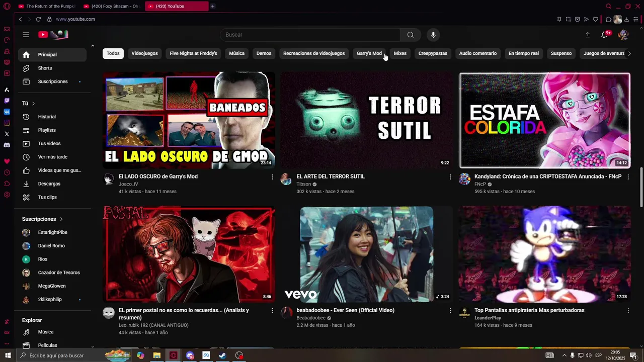Open the Opera GX main menu logo
Image resolution: width=644 pixels, height=362 pixels.
7,6
